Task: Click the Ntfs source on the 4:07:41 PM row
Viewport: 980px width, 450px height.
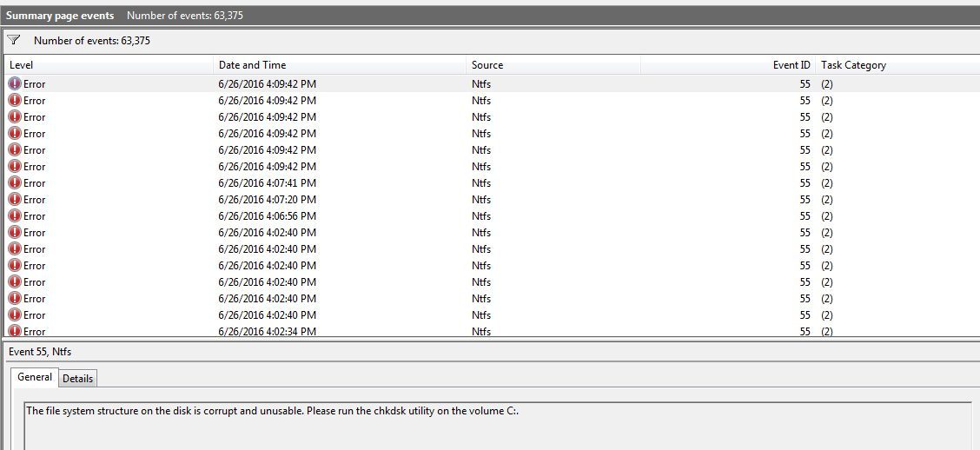Action: pos(481,183)
